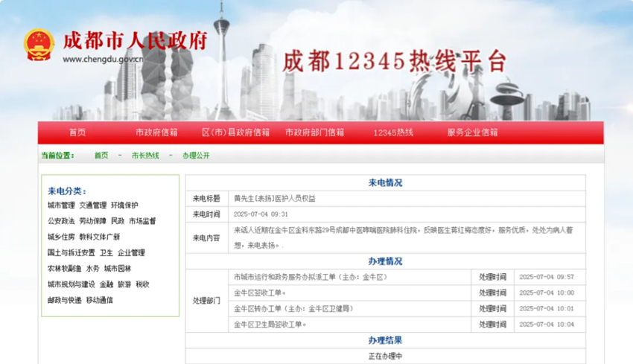
Task: Click the national emblem logo icon
Action: tap(39, 45)
